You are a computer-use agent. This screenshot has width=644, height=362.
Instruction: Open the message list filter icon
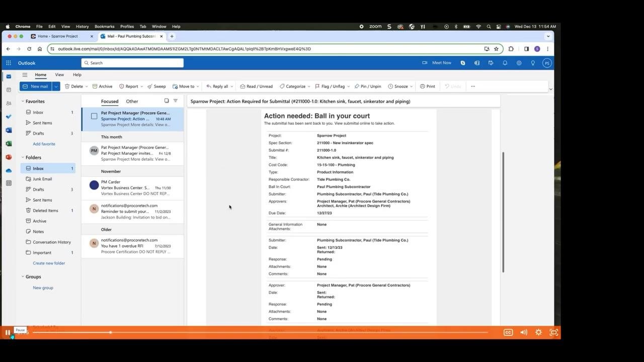pos(176,101)
